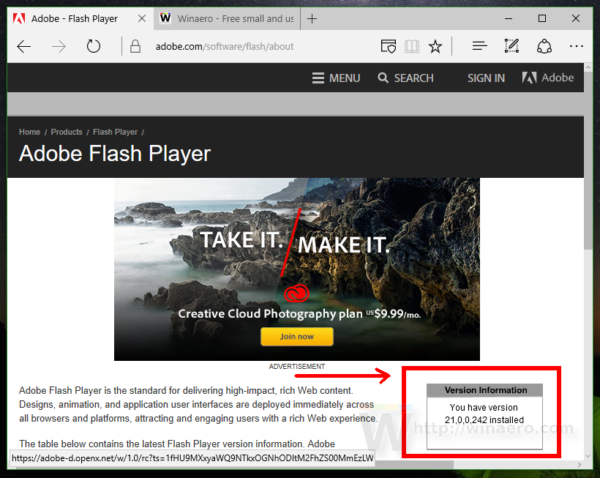The image size is (600, 478).
Task: Minimize the Edge browser window
Action: (x=509, y=18)
